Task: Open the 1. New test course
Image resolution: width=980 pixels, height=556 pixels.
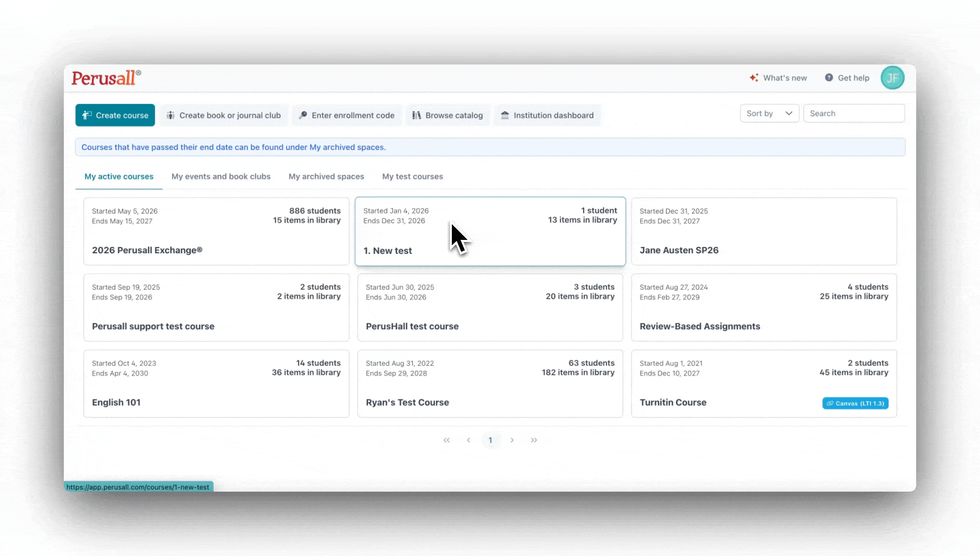Action: click(x=490, y=231)
